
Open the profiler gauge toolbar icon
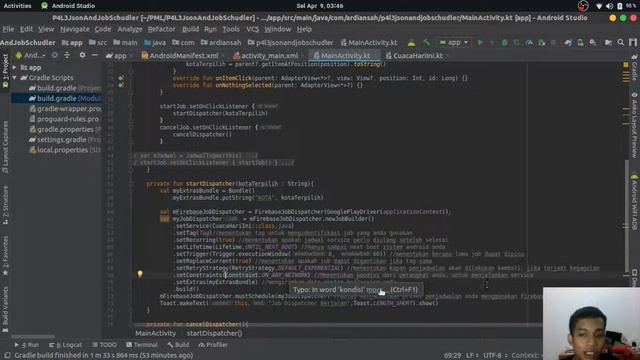(529, 42)
